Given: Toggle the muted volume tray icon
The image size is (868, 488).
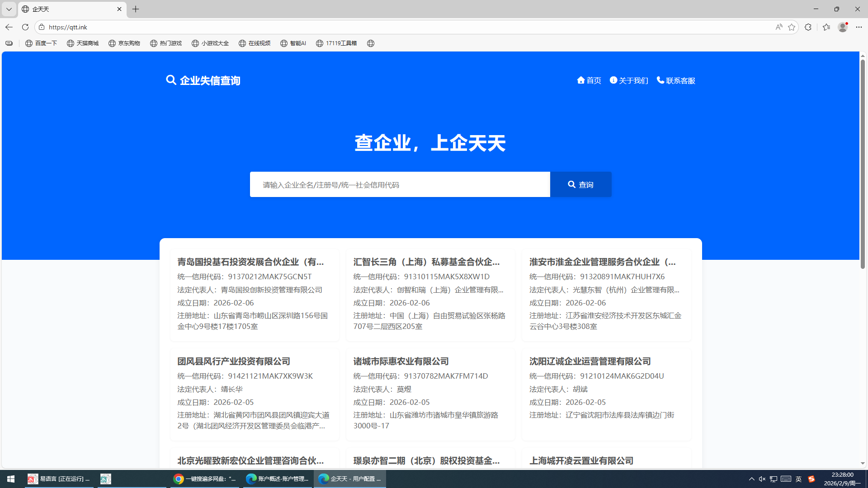Looking at the screenshot, I should 762,479.
